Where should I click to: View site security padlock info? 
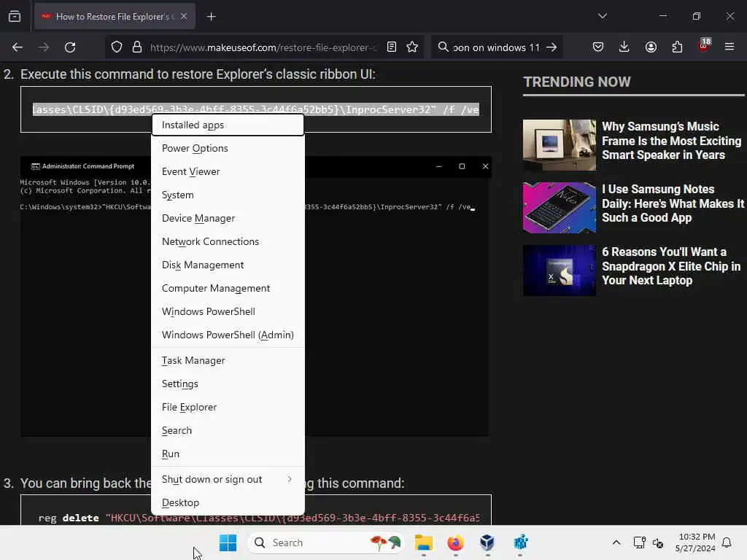click(137, 47)
